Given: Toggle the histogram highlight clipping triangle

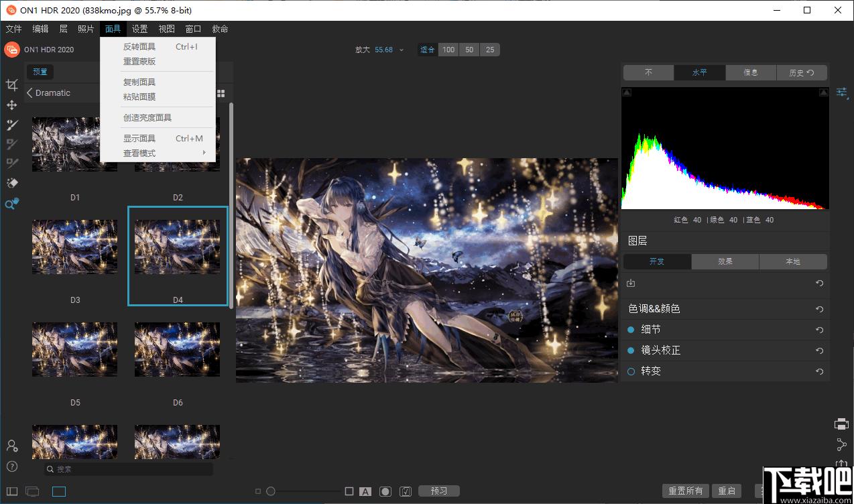Looking at the screenshot, I should pyautogui.click(x=824, y=92).
